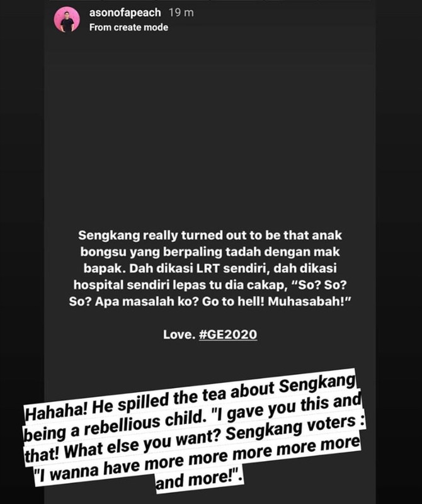Tap the final caption line and more!

199,479
